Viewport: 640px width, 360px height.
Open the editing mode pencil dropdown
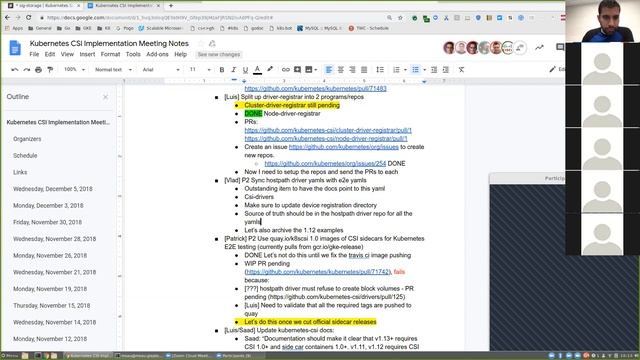pos(557,69)
